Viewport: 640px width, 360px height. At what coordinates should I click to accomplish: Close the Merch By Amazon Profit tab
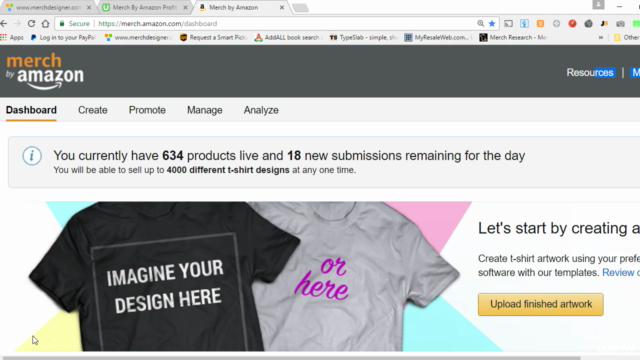coord(185,7)
